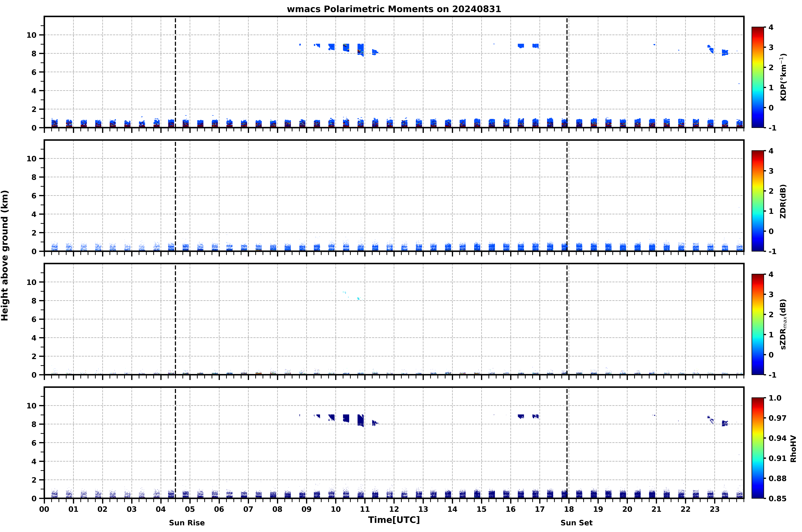Viewport: 802px width, 532px height.
Task: Click the 12 hour tick label
Action: click(394, 509)
